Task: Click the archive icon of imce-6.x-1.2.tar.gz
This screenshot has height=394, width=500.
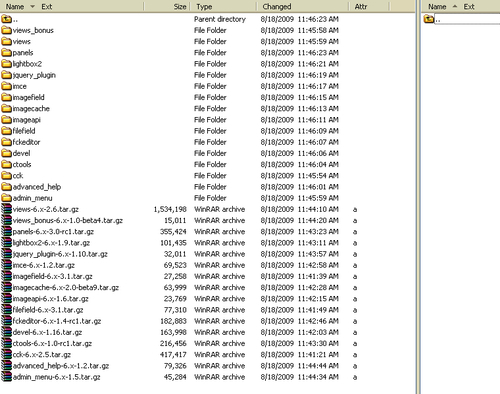Action: pyautogui.click(x=6, y=265)
